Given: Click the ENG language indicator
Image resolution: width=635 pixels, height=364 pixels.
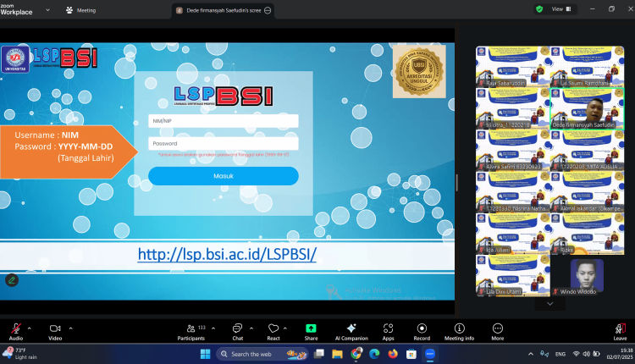Looking at the screenshot, I should pos(560,354).
